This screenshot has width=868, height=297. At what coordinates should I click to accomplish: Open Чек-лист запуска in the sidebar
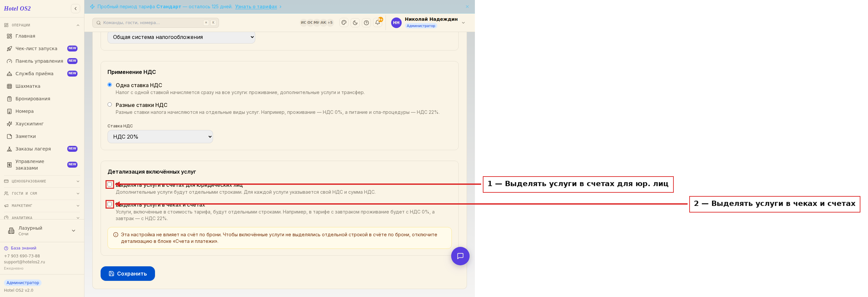[42, 49]
